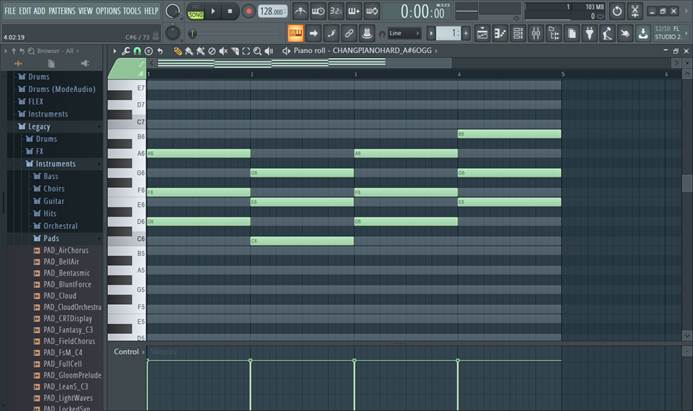Open the plugin picker plug icon
The width and height of the screenshot is (693, 411).
590,33
